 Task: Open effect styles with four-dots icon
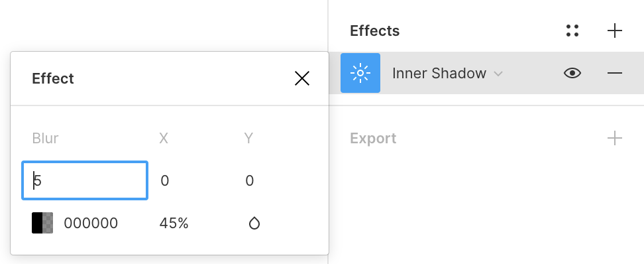coord(572,31)
